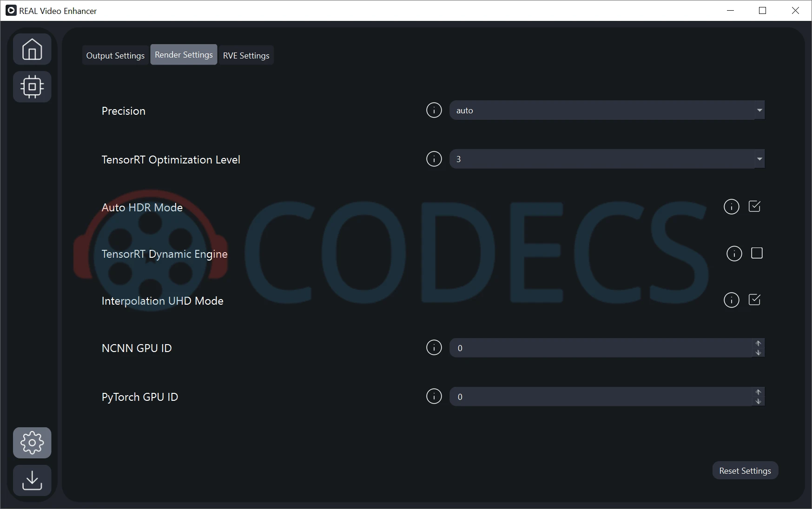This screenshot has height=509, width=812.
Task: Click the download icon in sidebar
Action: tap(32, 480)
